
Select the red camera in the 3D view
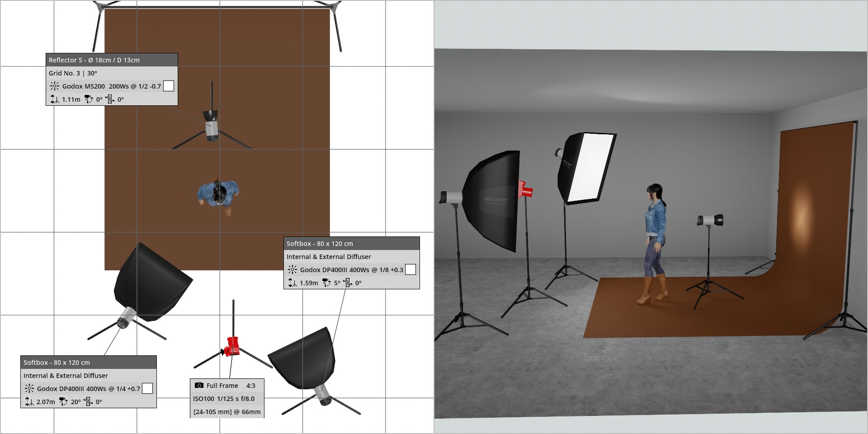525,189
